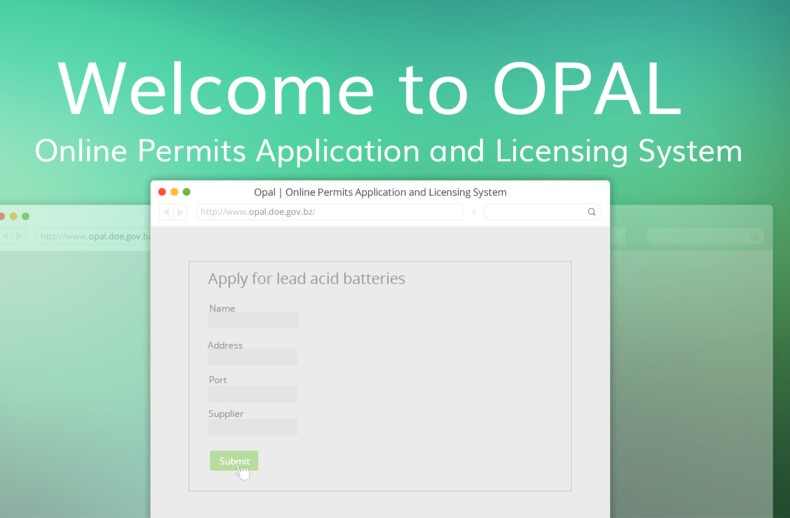Viewport: 790px width, 518px height.
Task: Click green dot of left background window
Action: (26, 216)
